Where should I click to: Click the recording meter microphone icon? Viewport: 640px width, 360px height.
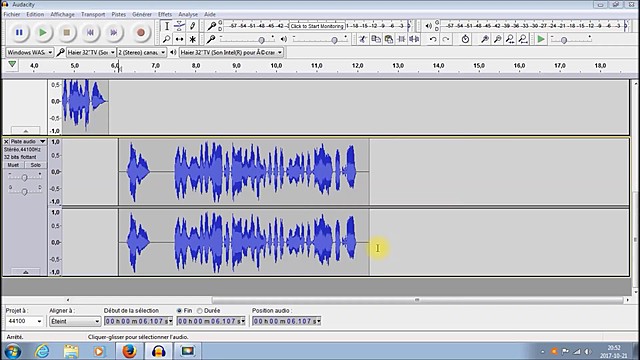pyautogui.click(x=211, y=26)
